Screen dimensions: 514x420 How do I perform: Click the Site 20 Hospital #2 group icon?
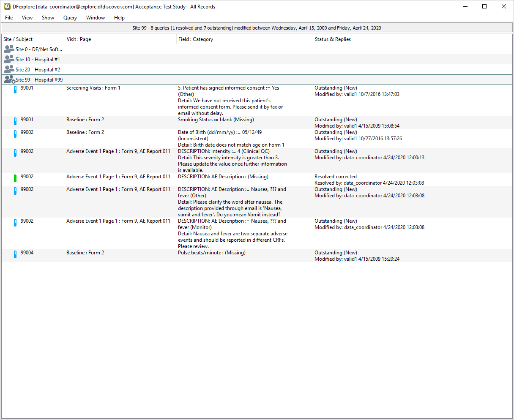tap(9, 69)
